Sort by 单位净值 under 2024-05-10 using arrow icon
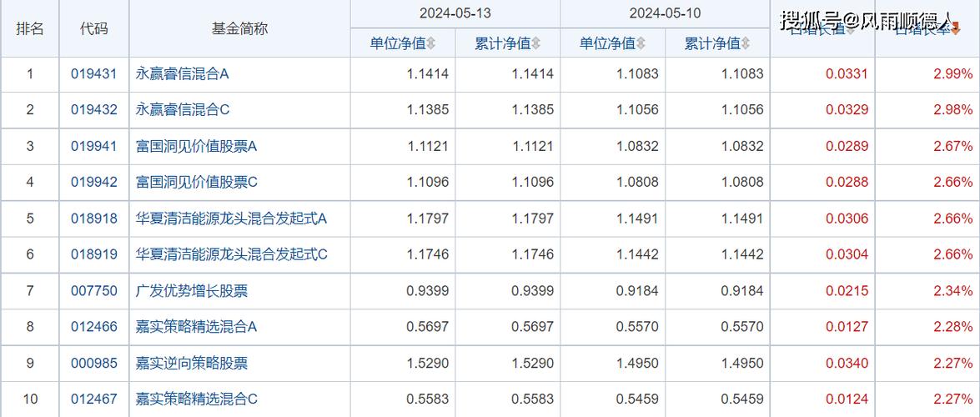 pos(641,43)
